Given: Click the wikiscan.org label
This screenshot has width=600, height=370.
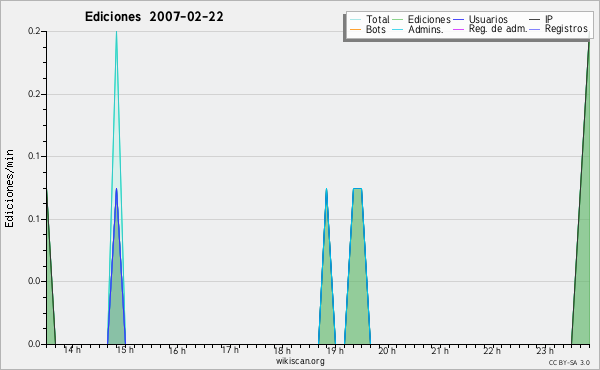Looking at the screenshot, I should pos(300,361).
